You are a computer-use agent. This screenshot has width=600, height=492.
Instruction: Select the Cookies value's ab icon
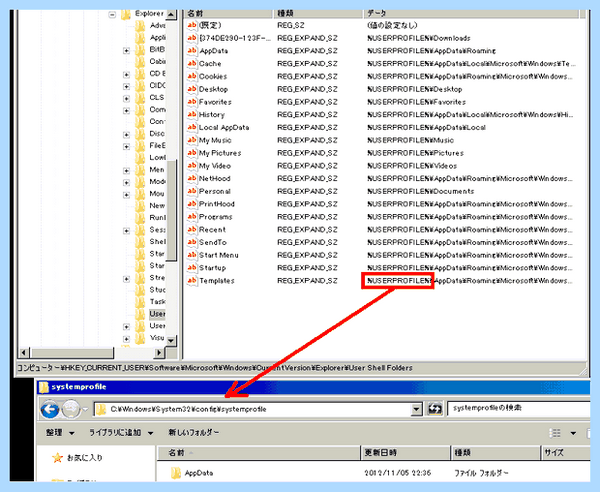[192, 76]
